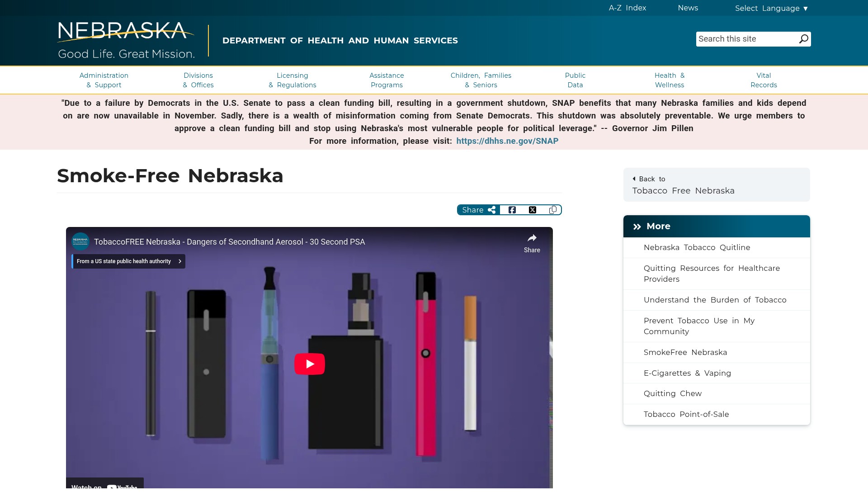Click the Share button with network icon

(x=478, y=210)
